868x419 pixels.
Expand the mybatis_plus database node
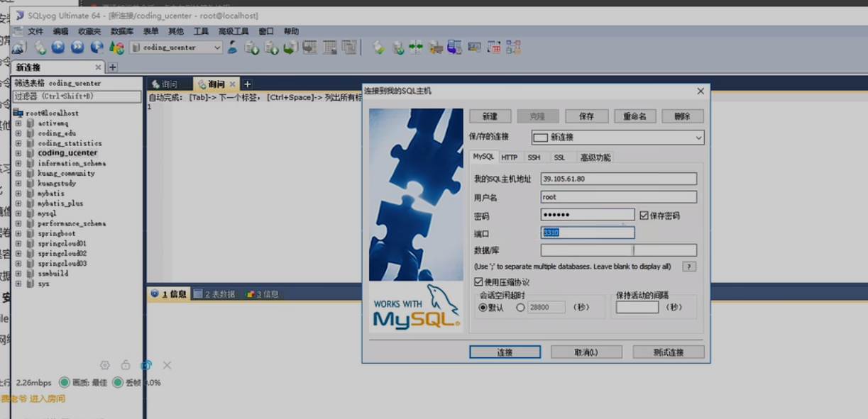pyautogui.click(x=18, y=203)
